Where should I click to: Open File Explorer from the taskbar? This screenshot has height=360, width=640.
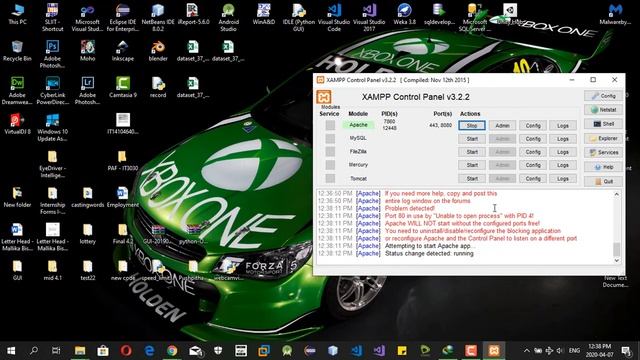click(80, 350)
